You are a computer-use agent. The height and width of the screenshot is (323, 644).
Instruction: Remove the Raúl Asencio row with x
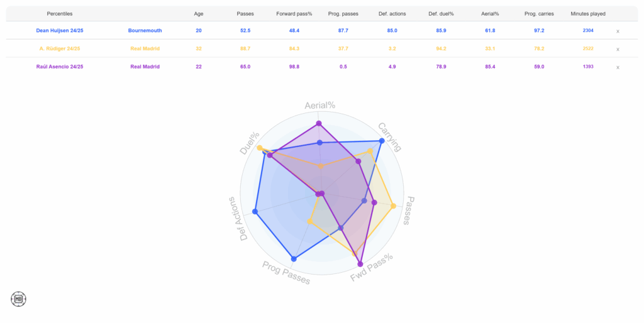pyautogui.click(x=618, y=67)
